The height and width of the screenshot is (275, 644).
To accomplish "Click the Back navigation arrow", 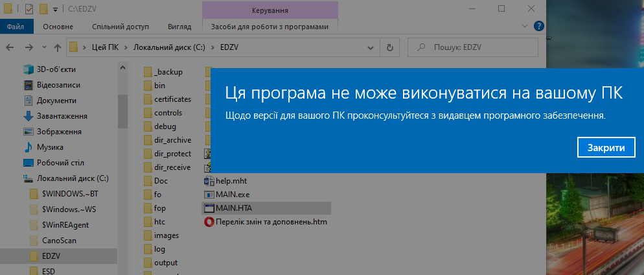I will (x=11, y=47).
